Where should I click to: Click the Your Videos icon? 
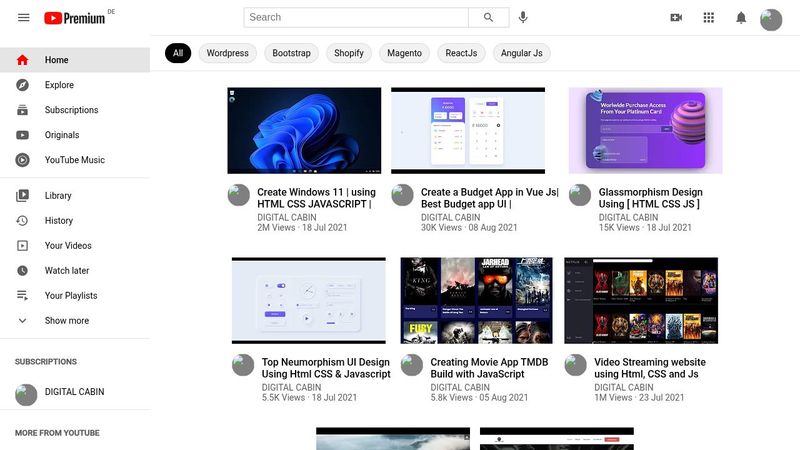click(22, 245)
